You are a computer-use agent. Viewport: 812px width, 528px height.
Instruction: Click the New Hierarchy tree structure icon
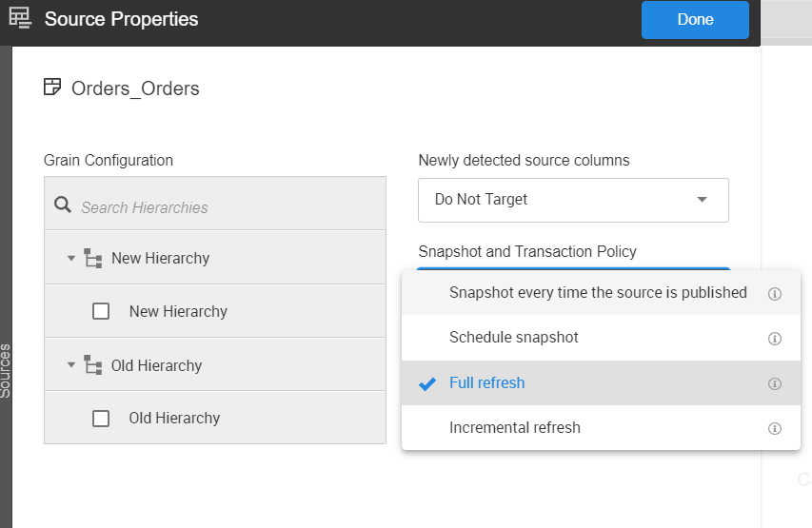coord(92,258)
